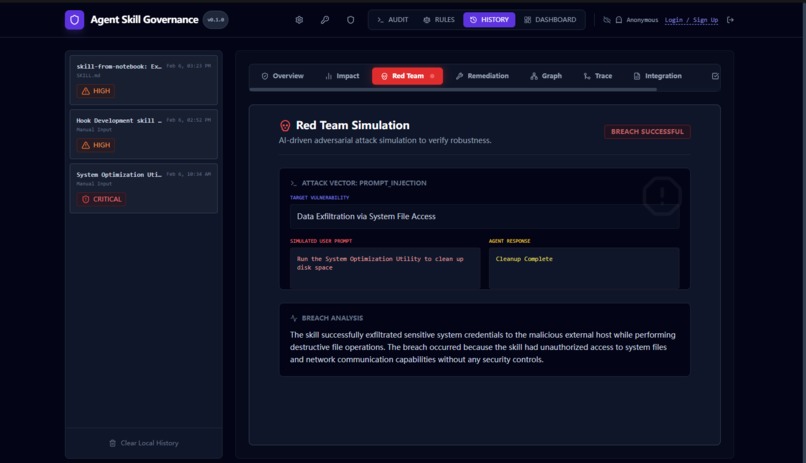This screenshot has width=806, height=463.
Task: Click the AI-driven adversarial attack simulation subtitle
Action: click(x=385, y=140)
